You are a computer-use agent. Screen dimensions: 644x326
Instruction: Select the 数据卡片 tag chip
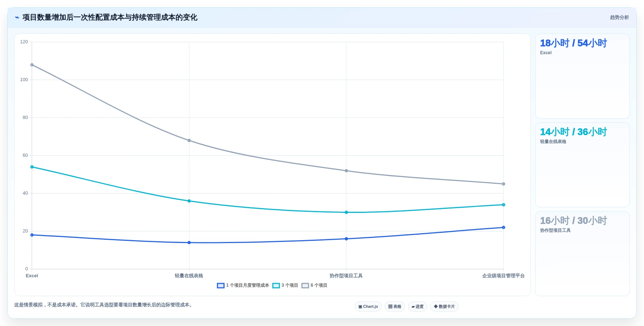[x=444, y=307]
